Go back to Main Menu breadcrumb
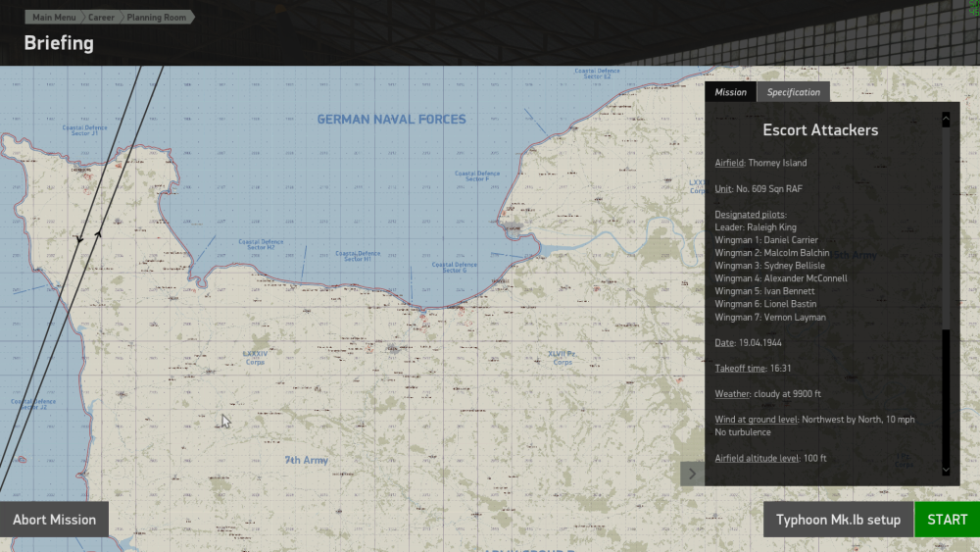Viewport: 980px width, 552px height. [55, 18]
